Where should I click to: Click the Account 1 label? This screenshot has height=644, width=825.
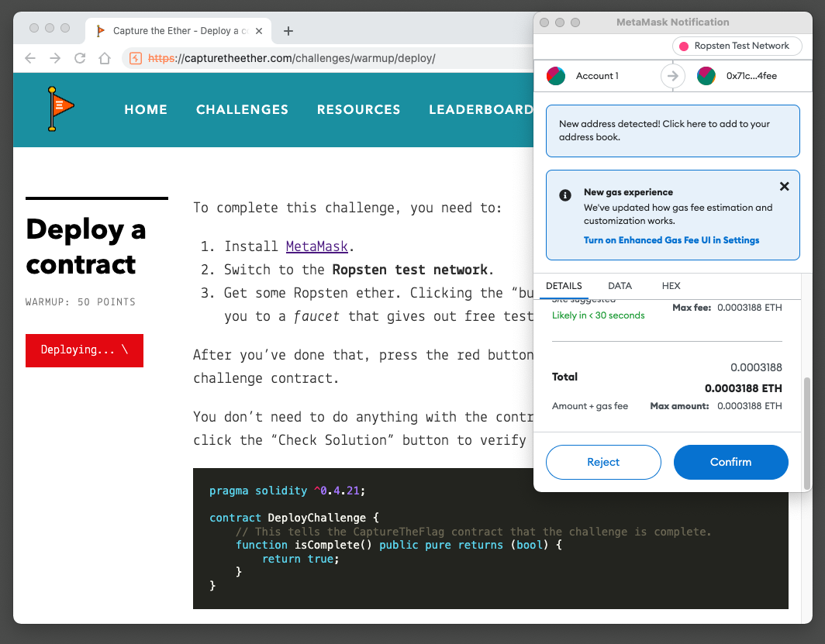pyautogui.click(x=597, y=76)
